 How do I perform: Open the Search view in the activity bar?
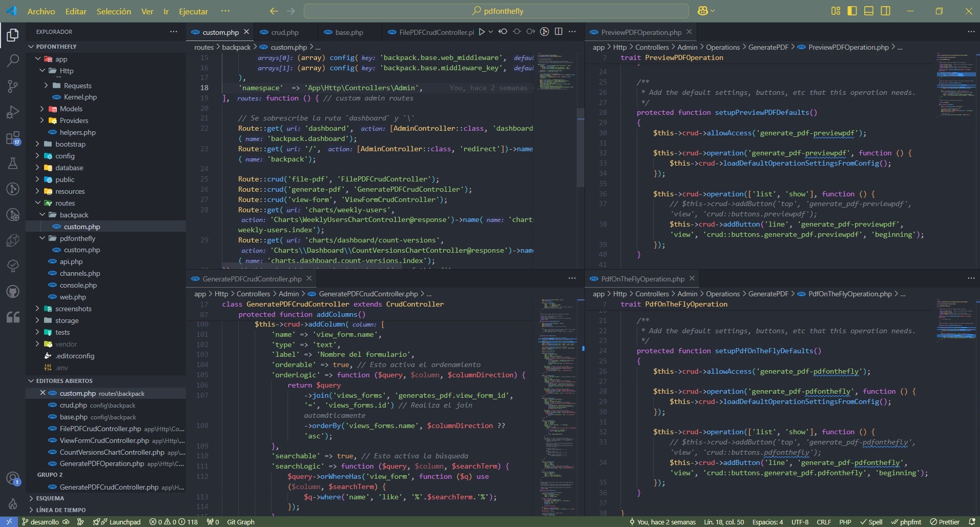[x=13, y=60]
